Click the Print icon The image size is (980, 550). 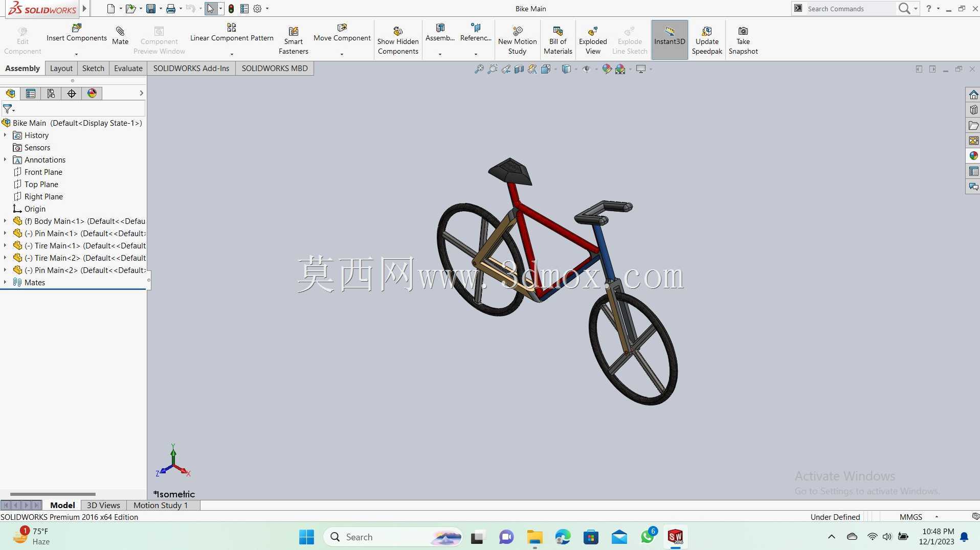pos(171,9)
